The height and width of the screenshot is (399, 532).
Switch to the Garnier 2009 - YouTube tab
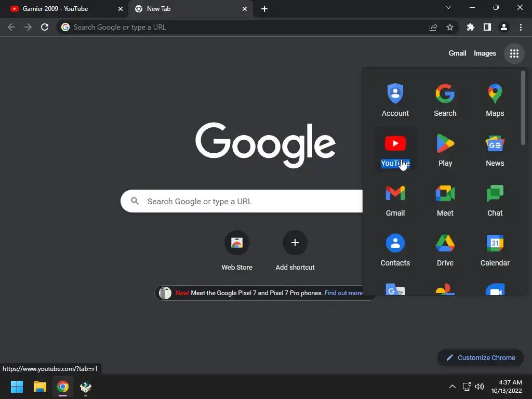[x=64, y=9]
